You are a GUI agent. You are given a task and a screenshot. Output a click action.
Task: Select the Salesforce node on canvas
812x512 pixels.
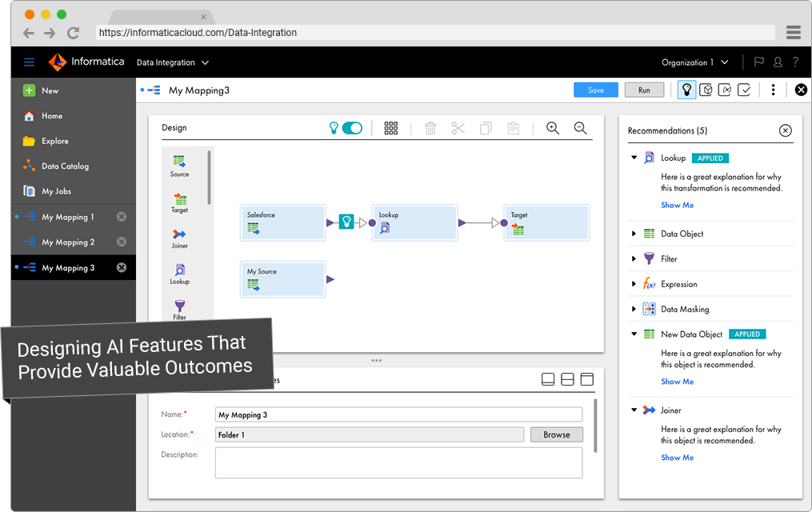(x=282, y=222)
